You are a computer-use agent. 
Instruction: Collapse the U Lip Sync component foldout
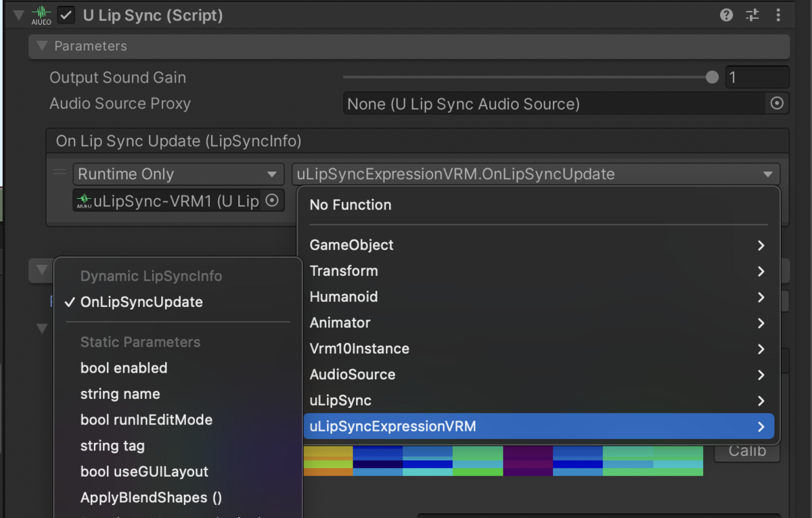point(19,15)
